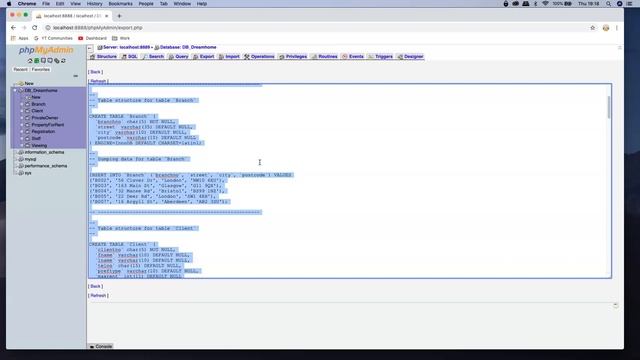This screenshot has width=640, height=360.
Task: Click the bottom Back link
Action: click(x=96, y=287)
